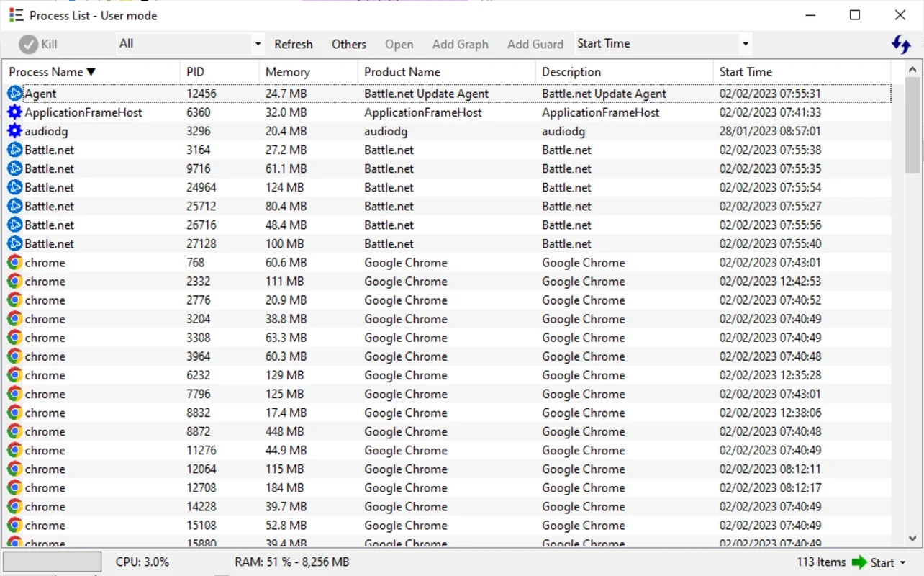This screenshot has width=924, height=576.
Task: Click the Kill button checkmark icon
Action: pyautogui.click(x=28, y=45)
